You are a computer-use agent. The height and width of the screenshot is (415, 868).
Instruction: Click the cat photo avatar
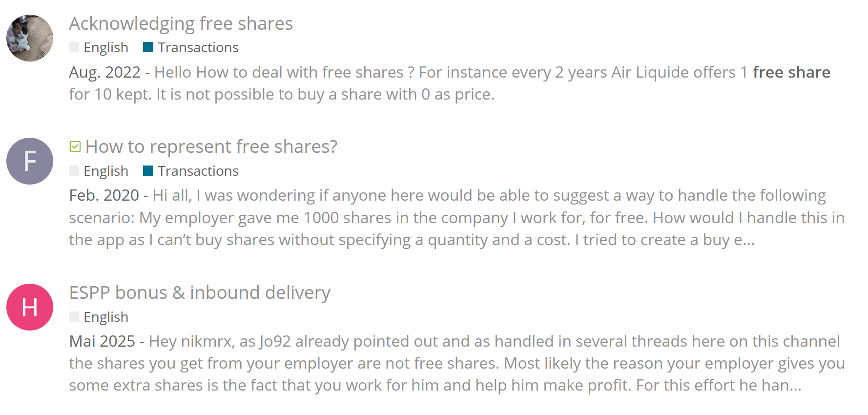tap(30, 38)
